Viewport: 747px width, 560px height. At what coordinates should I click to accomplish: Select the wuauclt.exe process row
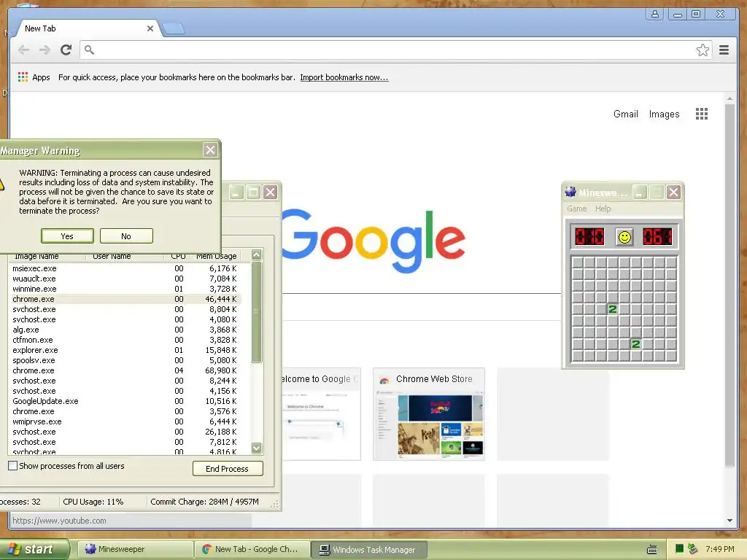[x=126, y=279]
